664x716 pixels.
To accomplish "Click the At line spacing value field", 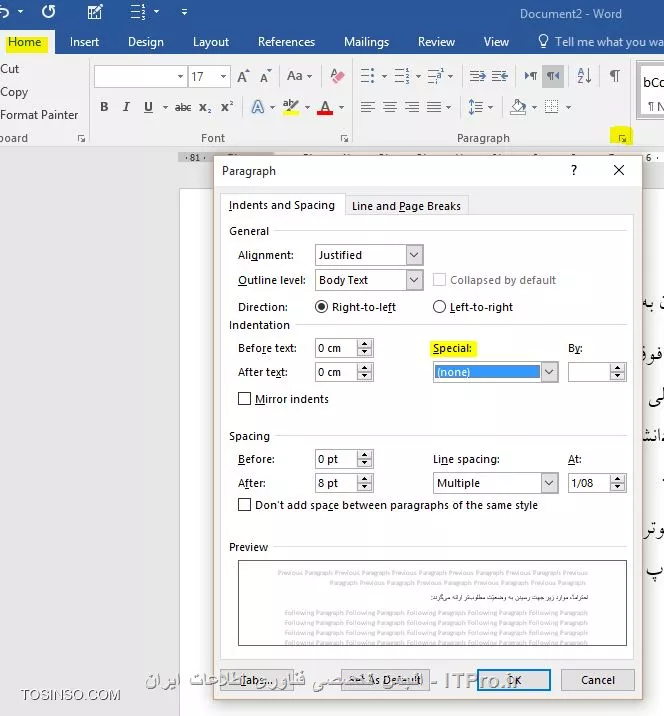I will (589, 483).
